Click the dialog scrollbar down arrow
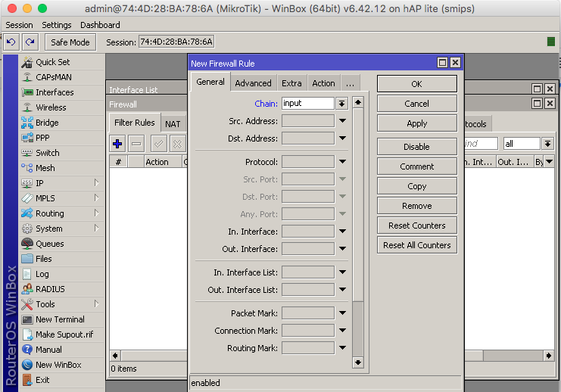Image resolution: width=561 pixels, height=392 pixels. 358,362
